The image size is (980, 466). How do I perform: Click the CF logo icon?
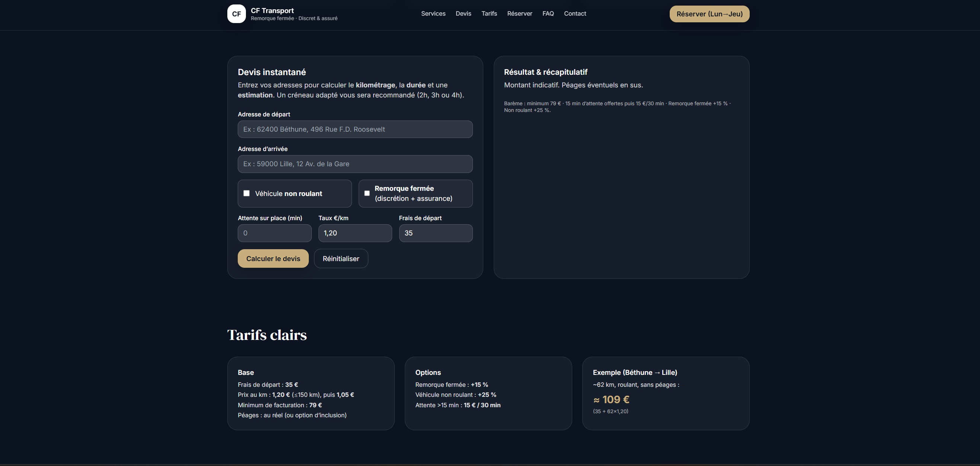236,14
